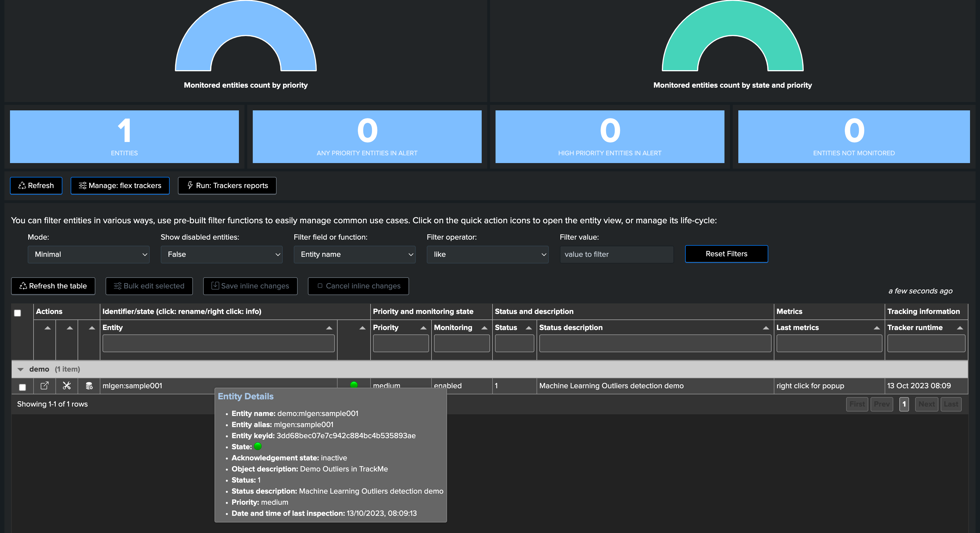Select pagination page 1
Screen dimensions: 980x533
point(904,404)
